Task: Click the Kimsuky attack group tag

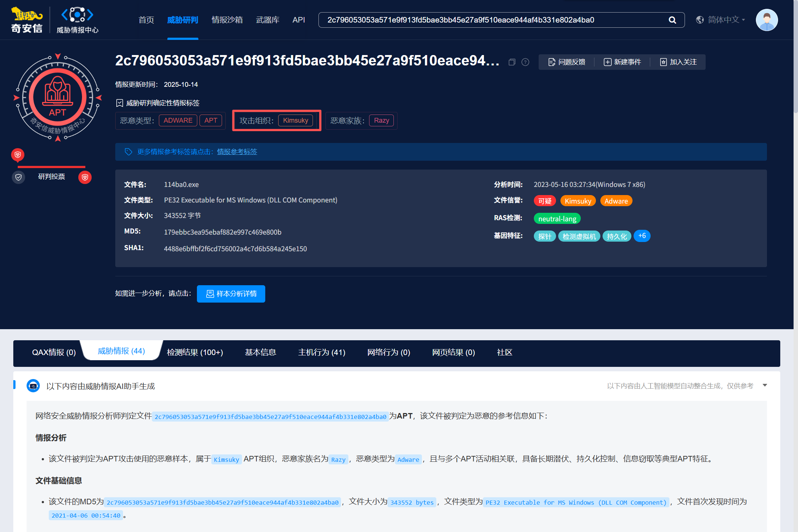Action: pyautogui.click(x=296, y=120)
